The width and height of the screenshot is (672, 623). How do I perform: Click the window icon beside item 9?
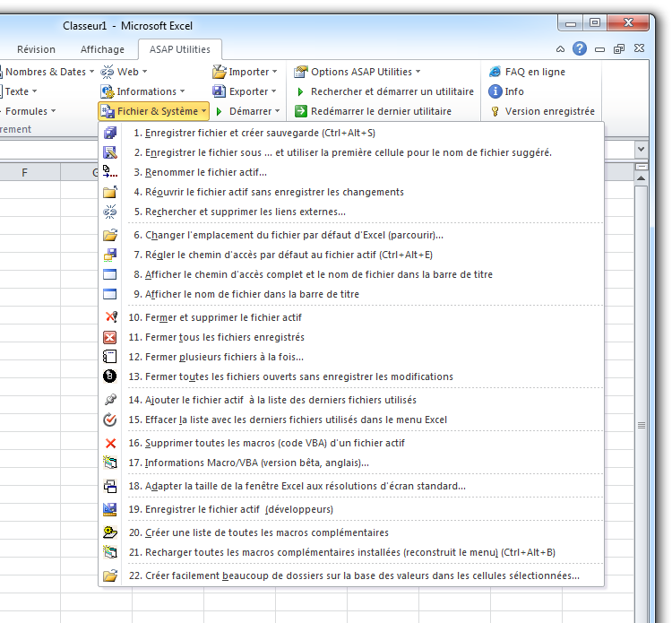pos(110,294)
